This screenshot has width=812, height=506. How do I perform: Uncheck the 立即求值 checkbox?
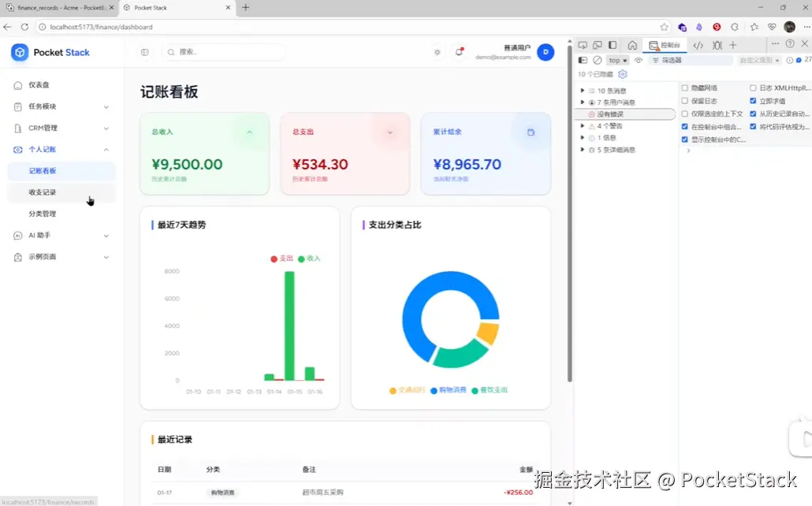753,101
